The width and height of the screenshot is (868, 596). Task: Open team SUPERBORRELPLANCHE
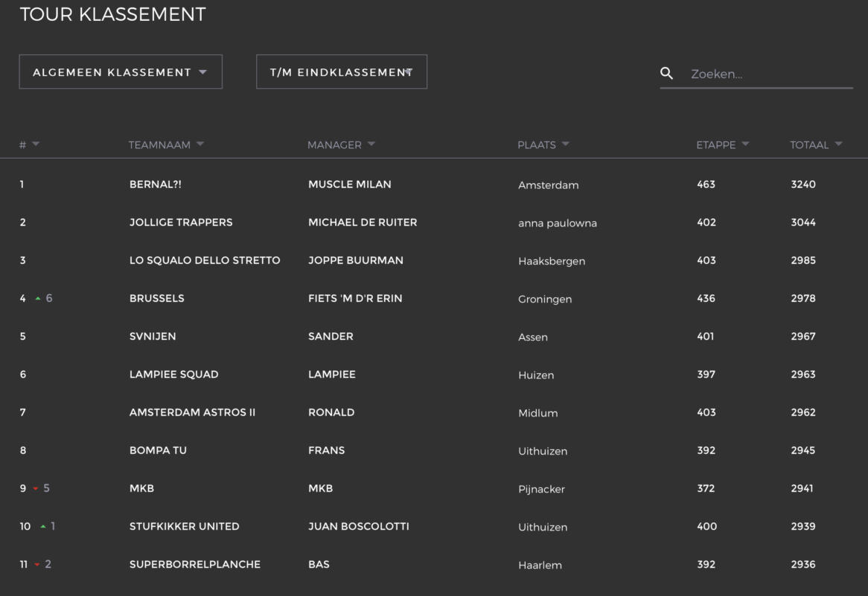195,565
